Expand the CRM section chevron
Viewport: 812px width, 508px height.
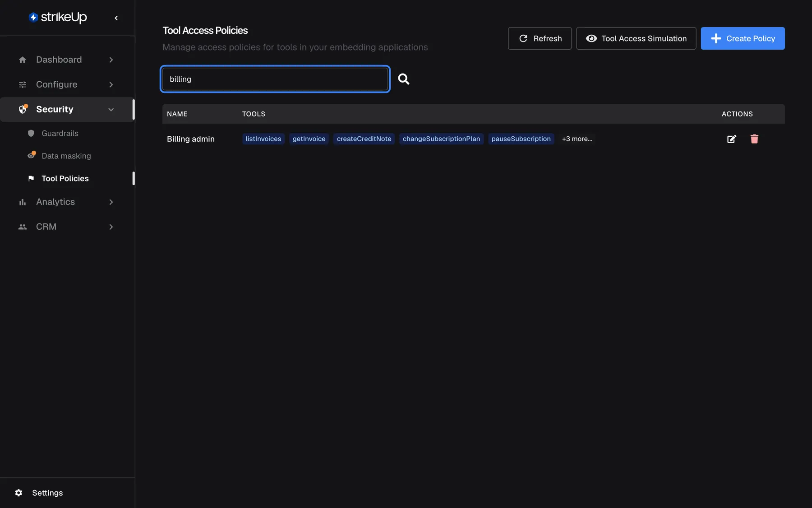click(111, 227)
